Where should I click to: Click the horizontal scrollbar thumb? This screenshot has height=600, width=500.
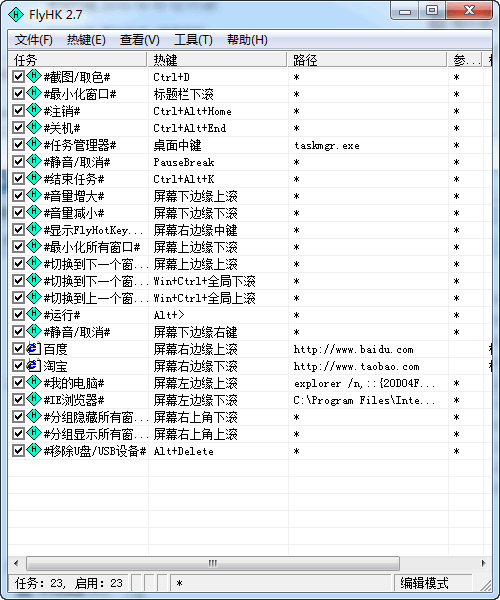(x=213, y=563)
